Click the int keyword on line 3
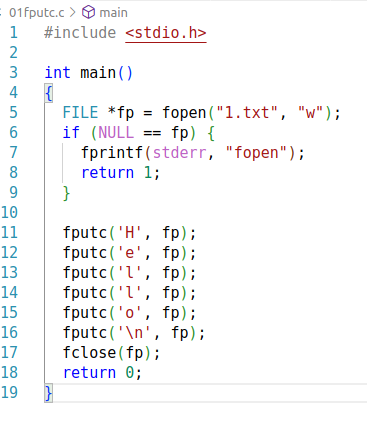367x427 pixels. [57, 73]
